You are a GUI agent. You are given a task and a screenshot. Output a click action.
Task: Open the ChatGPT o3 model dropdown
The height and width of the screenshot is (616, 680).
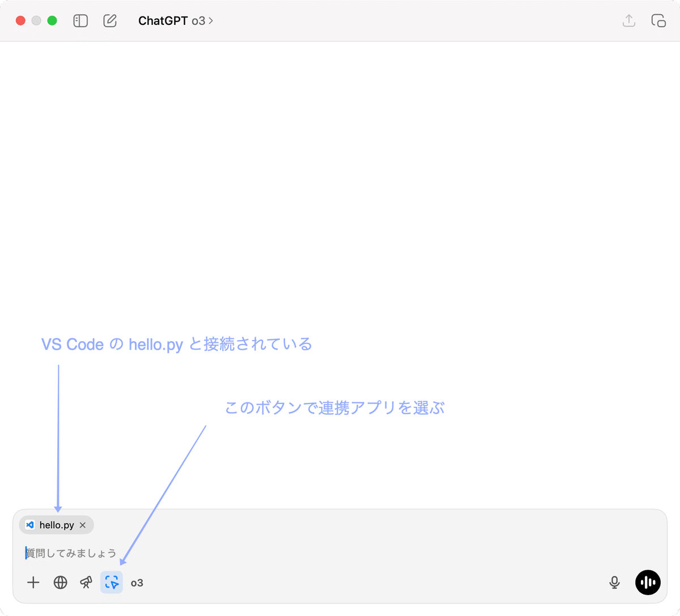click(176, 20)
